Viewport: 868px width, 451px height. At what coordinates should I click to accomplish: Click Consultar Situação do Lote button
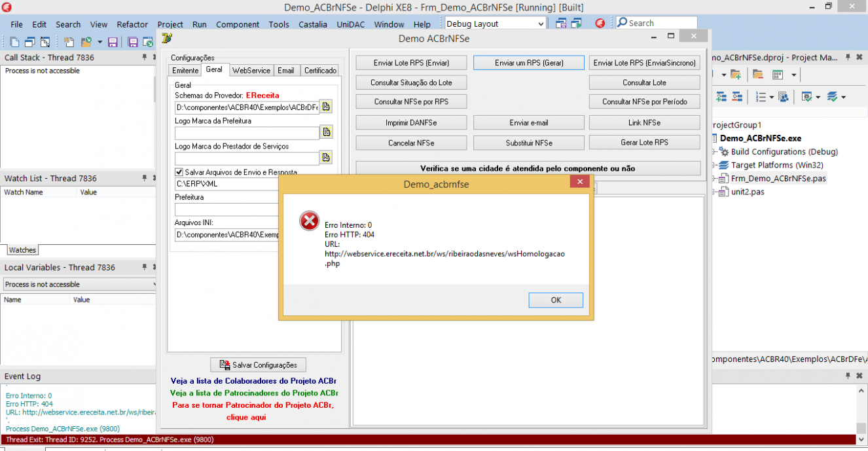pos(411,82)
